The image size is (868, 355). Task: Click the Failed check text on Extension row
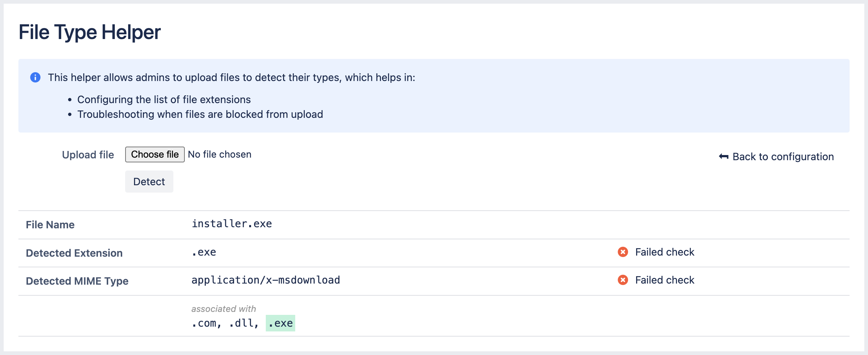(x=664, y=252)
